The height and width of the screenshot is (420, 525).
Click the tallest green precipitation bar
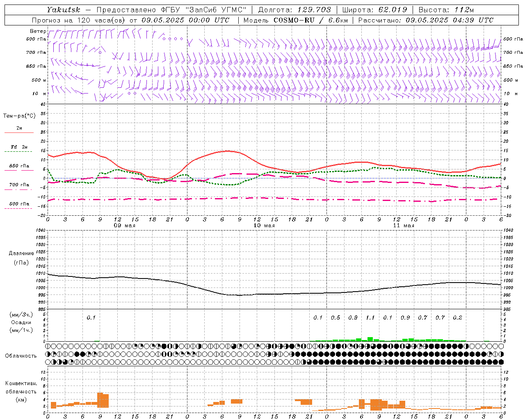click(370, 339)
